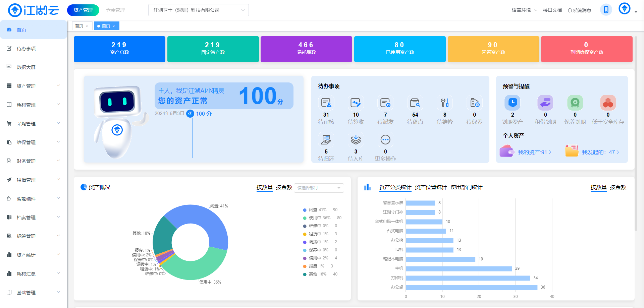Click the 办公桌 bar in category chart

[471, 287]
